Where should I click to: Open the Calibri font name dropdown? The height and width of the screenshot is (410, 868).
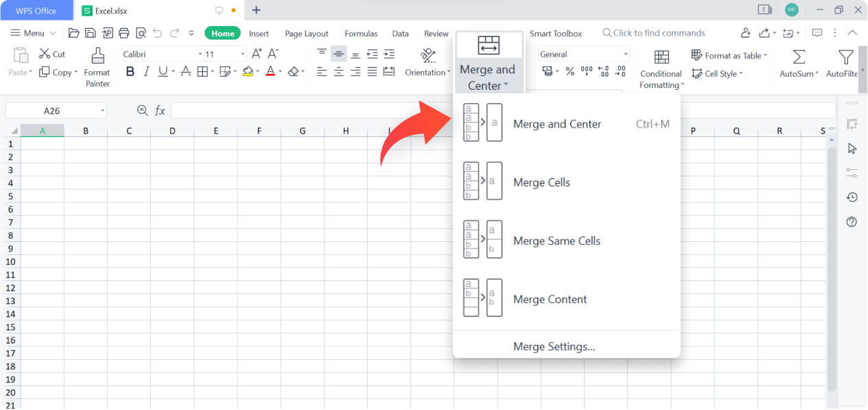click(200, 53)
